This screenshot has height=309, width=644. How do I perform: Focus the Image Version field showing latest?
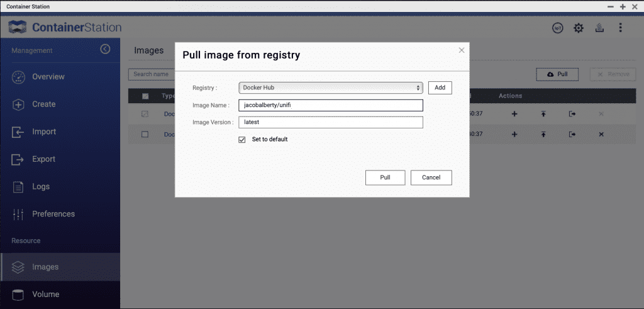(x=331, y=123)
